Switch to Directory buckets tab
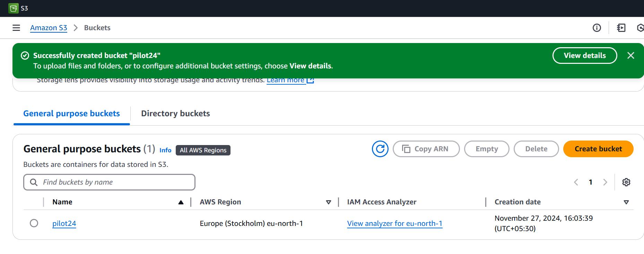The image size is (644, 254). [x=175, y=113]
